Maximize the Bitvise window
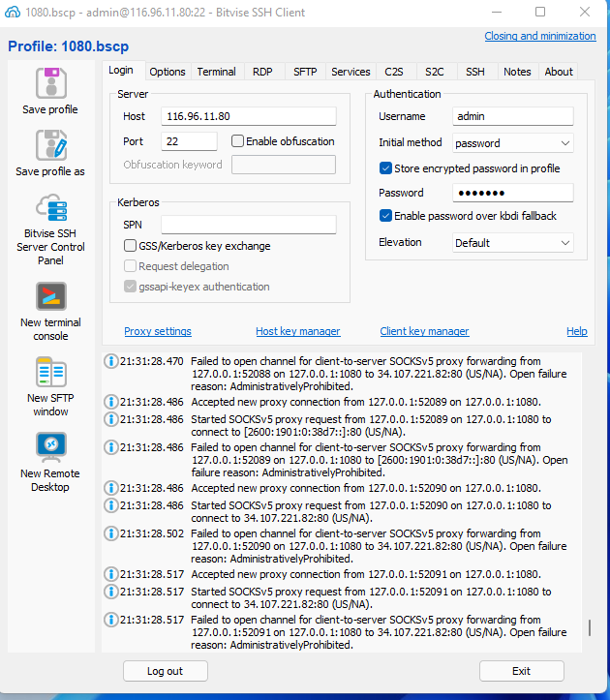 pyautogui.click(x=540, y=12)
